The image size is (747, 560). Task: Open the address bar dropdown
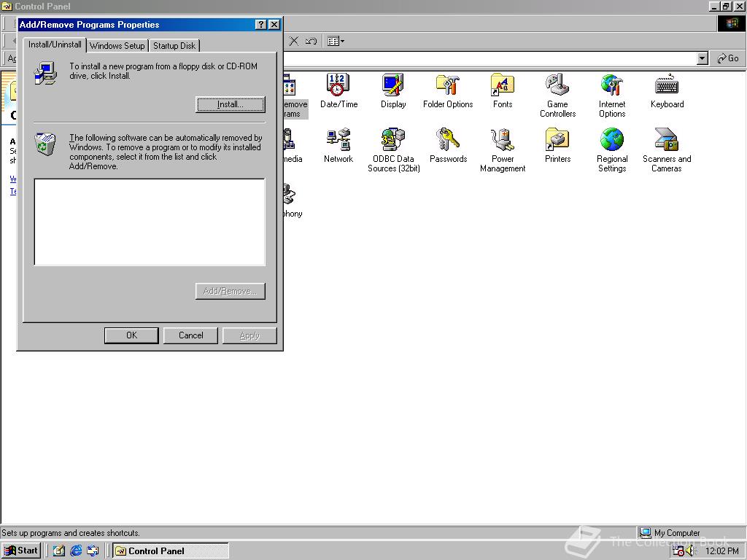[702, 58]
